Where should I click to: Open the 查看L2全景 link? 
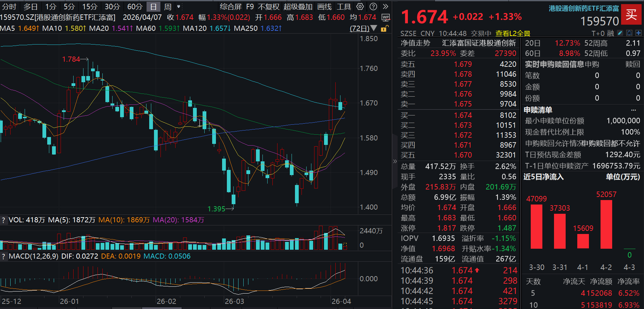click(513, 33)
